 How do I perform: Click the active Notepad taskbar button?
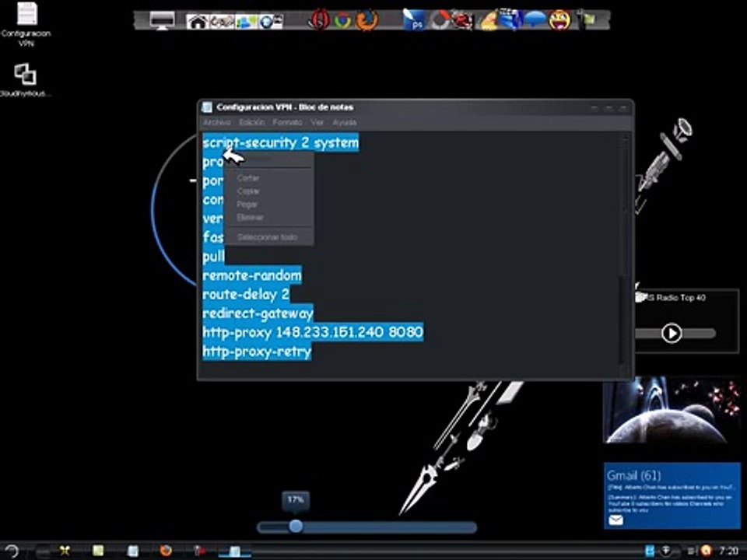pos(234,551)
